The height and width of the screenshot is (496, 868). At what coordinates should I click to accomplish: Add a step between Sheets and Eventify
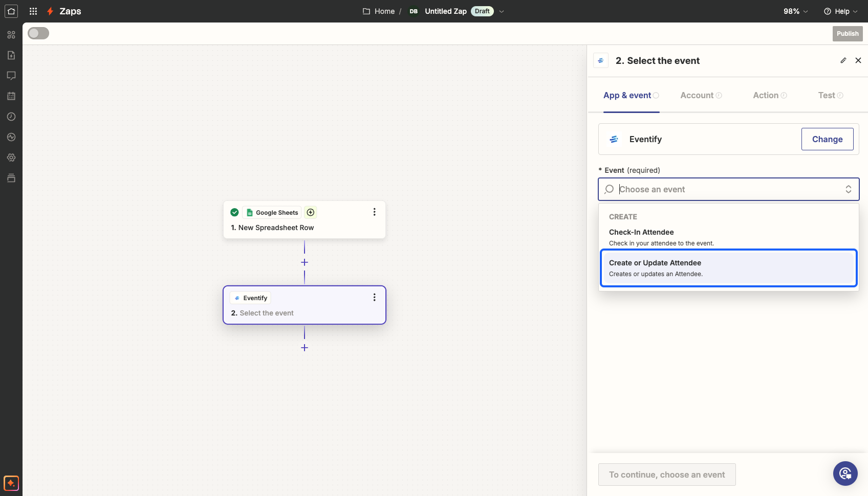[305, 262]
